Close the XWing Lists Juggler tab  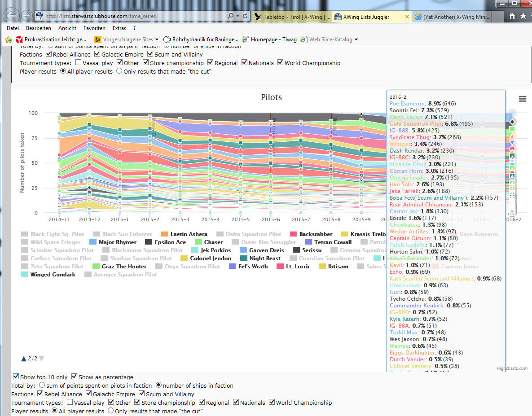click(407, 17)
